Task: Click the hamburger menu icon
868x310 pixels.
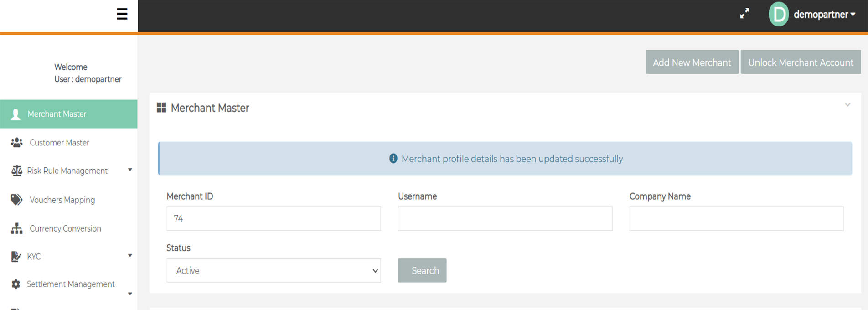Action: (122, 14)
